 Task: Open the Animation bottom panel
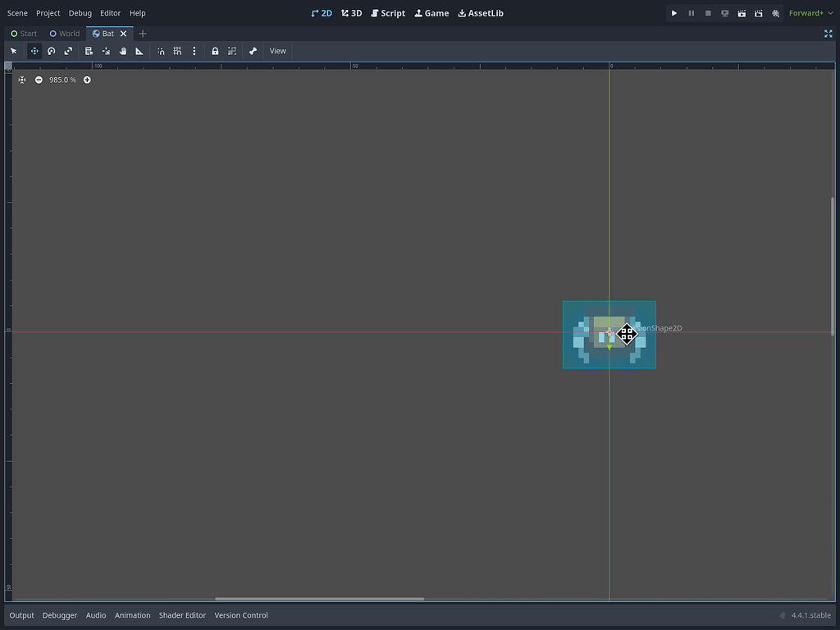(132, 615)
